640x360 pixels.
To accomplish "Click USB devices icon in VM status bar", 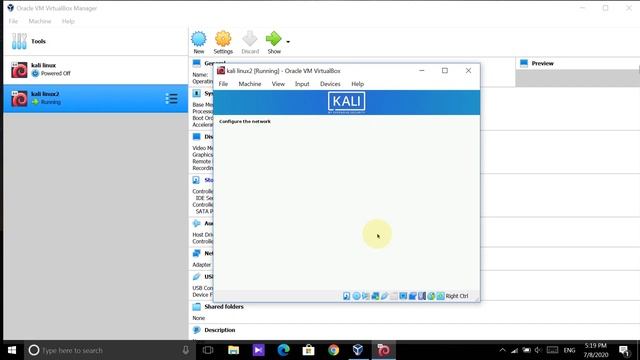I will point(384,296).
